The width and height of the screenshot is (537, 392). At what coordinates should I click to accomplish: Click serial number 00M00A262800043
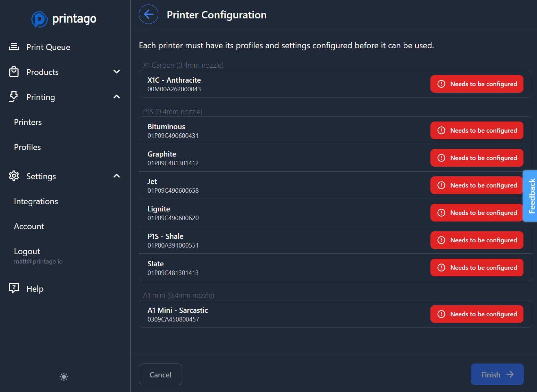pos(174,89)
